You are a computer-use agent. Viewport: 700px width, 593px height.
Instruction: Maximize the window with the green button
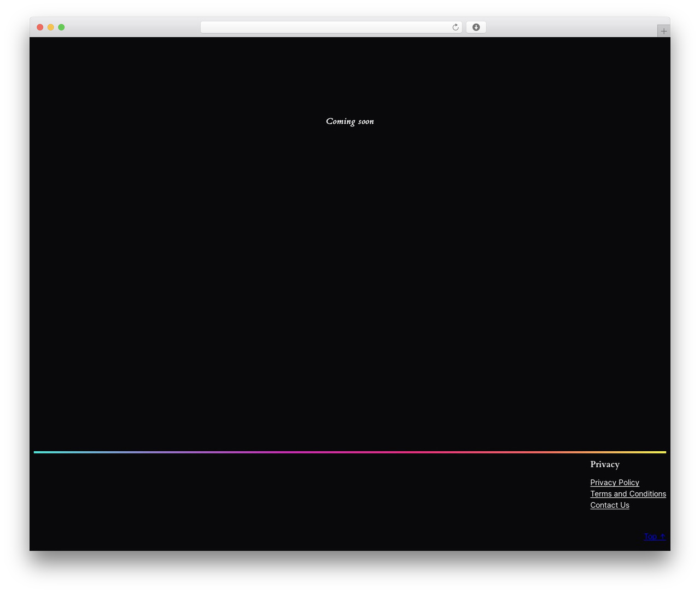[61, 27]
